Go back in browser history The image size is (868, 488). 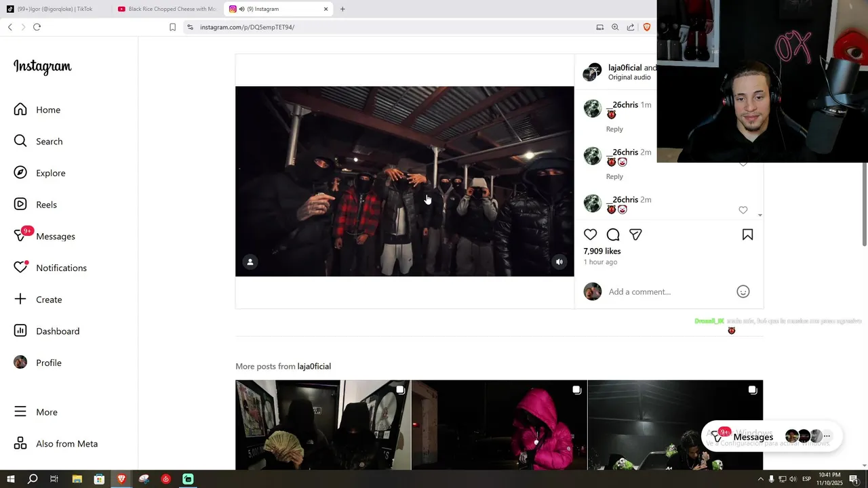[9, 27]
